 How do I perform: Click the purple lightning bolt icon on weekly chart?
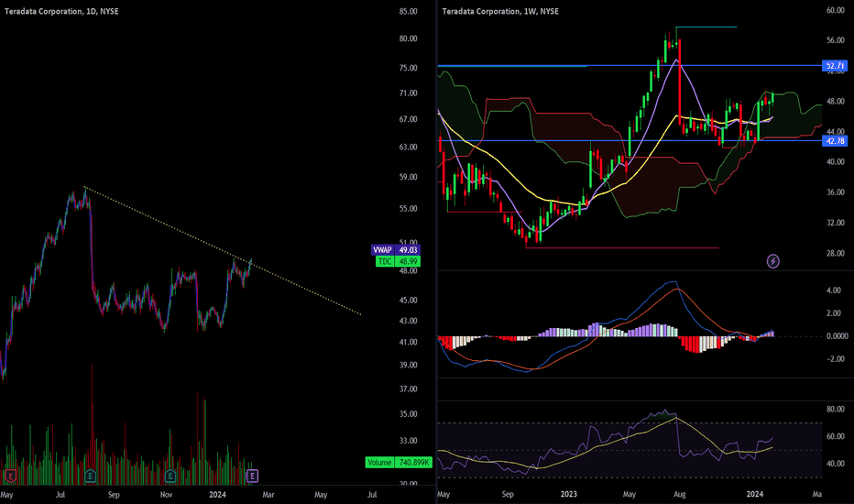[x=772, y=261]
